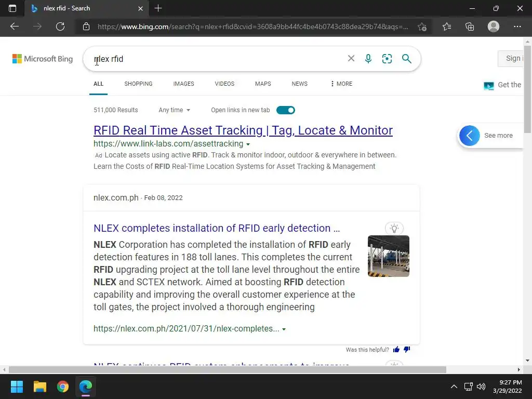This screenshot has width=532, height=399.
Task: Click the 511,000 Results count text
Action: point(116,110)
